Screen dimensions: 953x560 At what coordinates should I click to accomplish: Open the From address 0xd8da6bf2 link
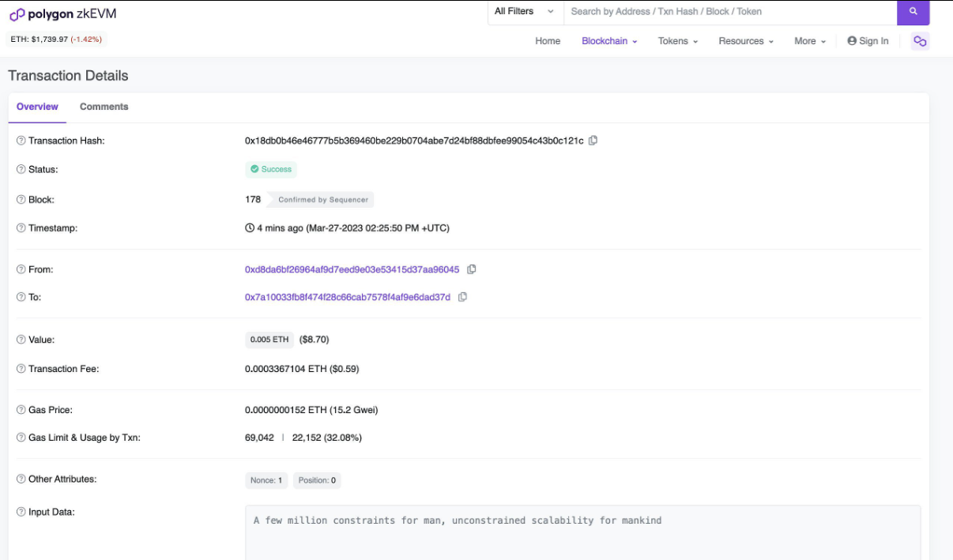[x=352, y=269]
